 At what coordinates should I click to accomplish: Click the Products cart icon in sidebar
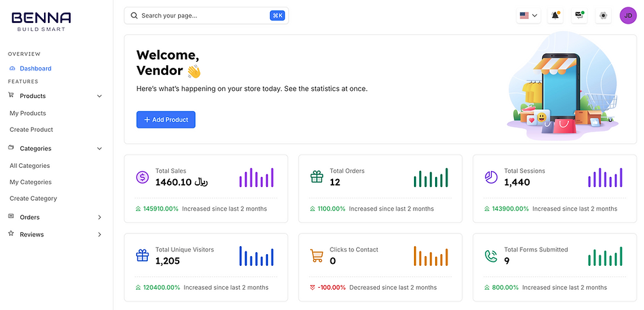[x=11, y=95]
